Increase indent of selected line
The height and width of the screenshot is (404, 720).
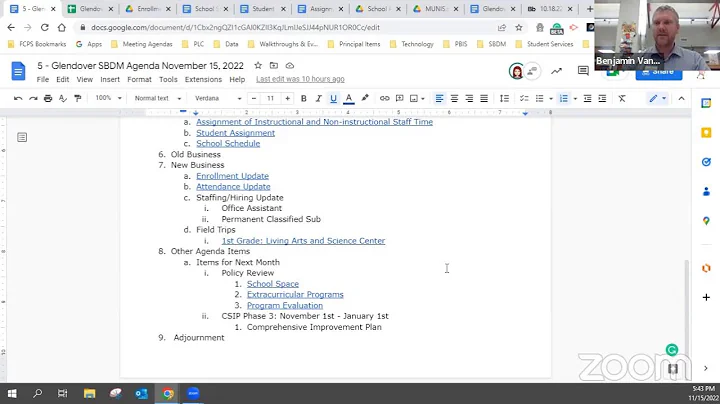[602, 98]
